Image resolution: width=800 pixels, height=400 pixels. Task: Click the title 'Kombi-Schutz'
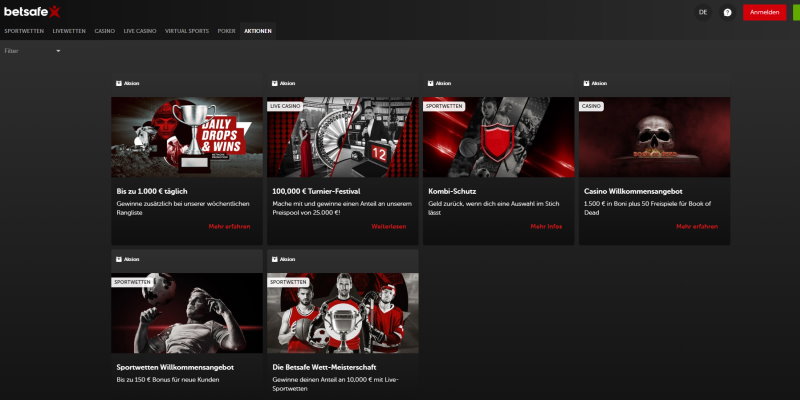(x=452, y=191)
